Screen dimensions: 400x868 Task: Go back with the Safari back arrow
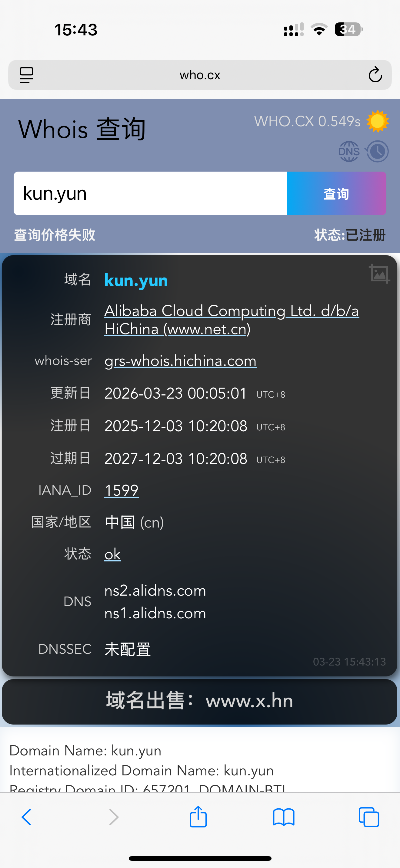[26, 817]
